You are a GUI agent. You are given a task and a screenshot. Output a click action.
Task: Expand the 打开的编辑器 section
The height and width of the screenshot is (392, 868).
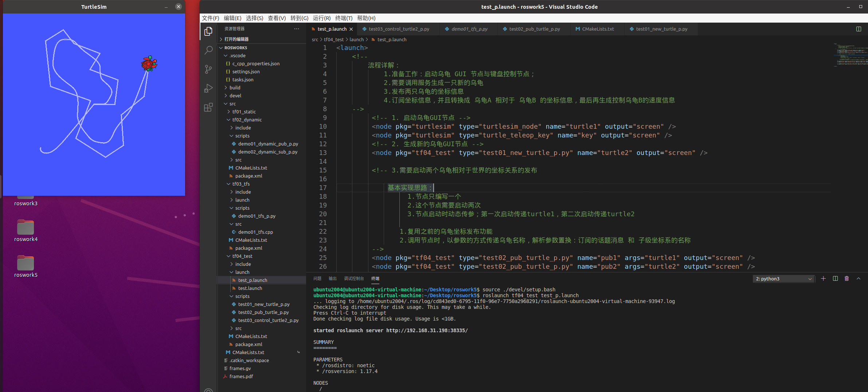click(262, 39)
